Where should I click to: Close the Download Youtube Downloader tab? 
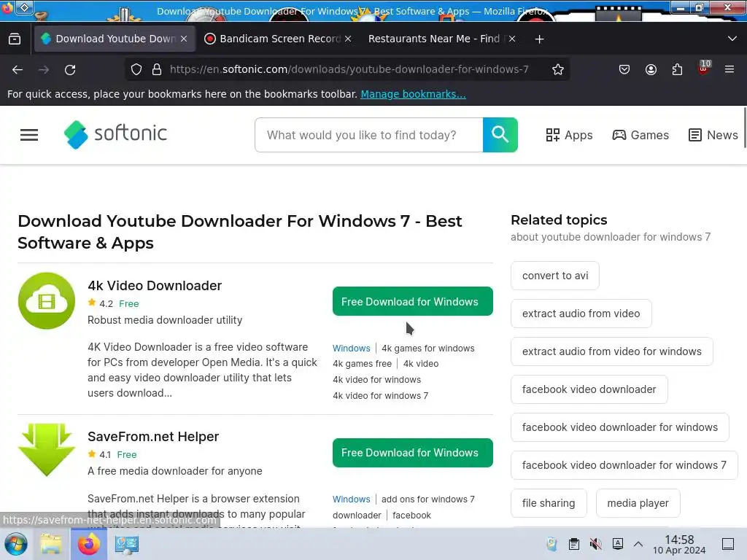pos(184,39)
